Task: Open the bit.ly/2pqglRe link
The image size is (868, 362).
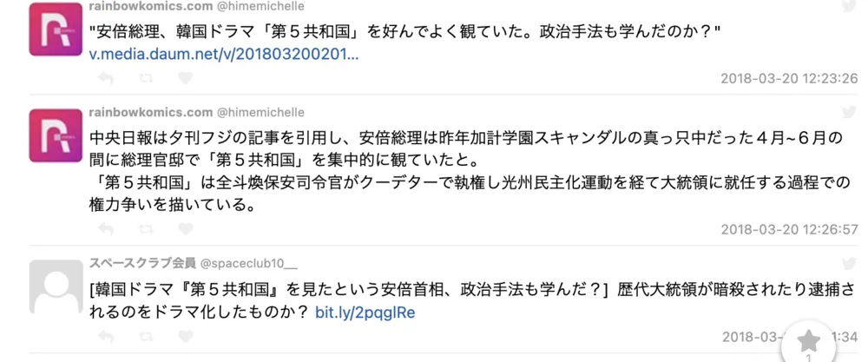Action: tap(365, 312)
